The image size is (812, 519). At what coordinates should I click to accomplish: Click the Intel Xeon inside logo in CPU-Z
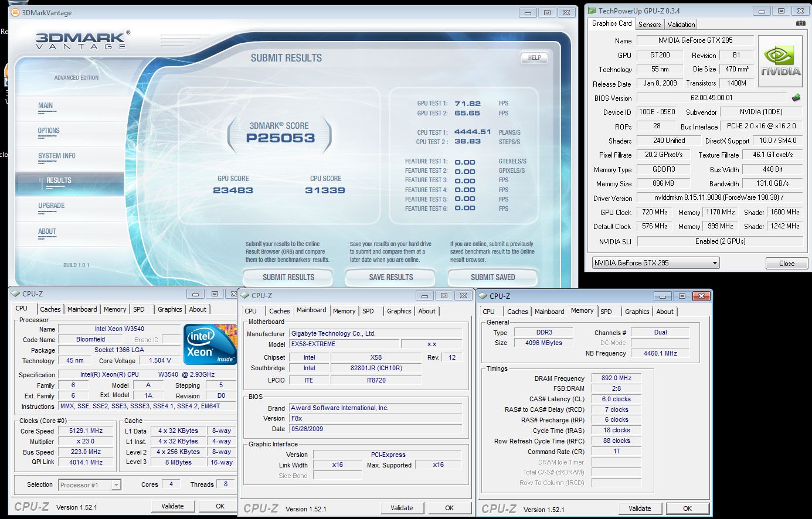pos(210,344)
